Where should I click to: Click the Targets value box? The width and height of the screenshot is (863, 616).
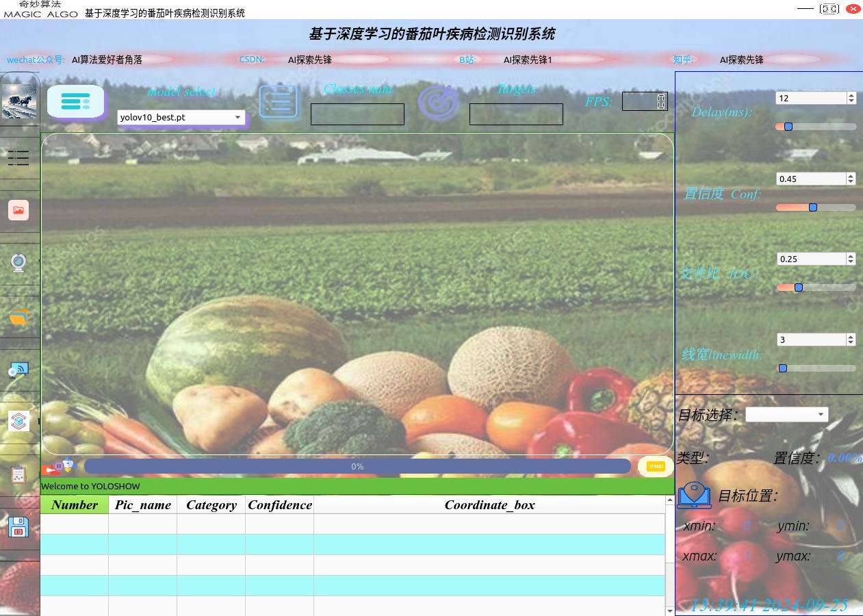click(x=516, y=114)
